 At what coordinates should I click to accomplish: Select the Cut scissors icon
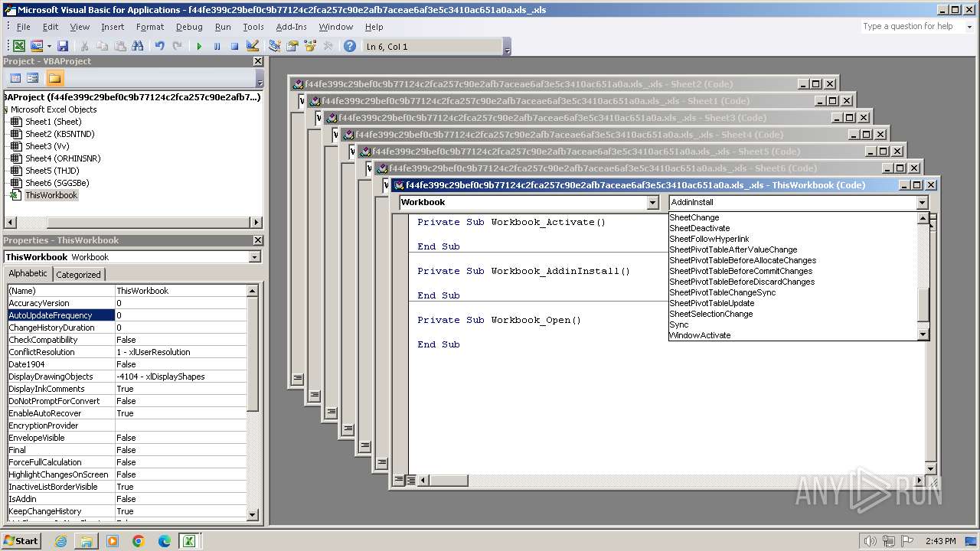pyautogui.click(x=84, y=46)
